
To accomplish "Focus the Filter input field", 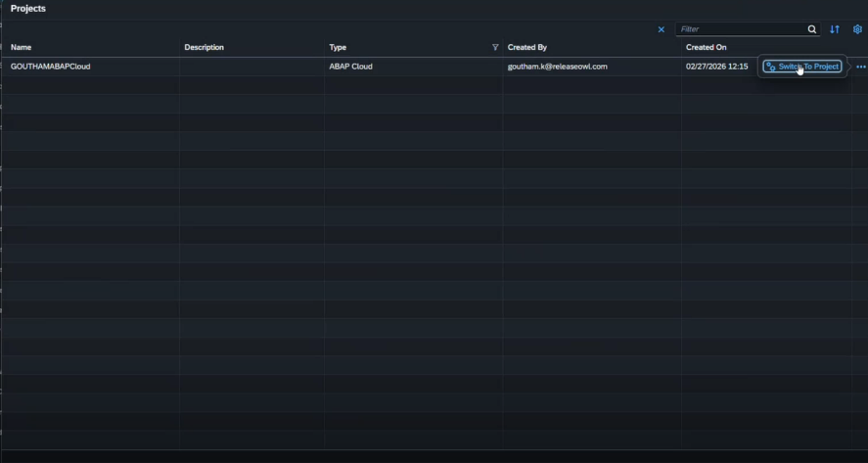I will [741, 29].
